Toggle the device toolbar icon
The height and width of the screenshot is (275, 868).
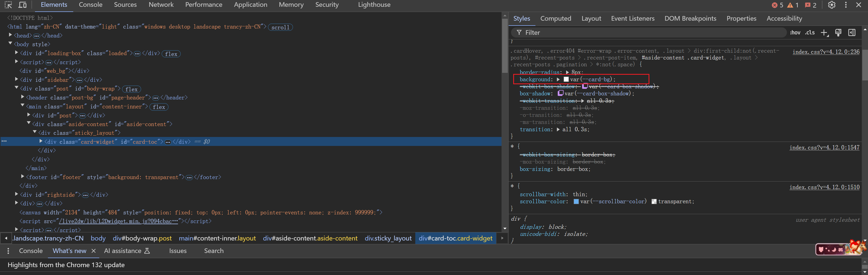tap(23, 5)
